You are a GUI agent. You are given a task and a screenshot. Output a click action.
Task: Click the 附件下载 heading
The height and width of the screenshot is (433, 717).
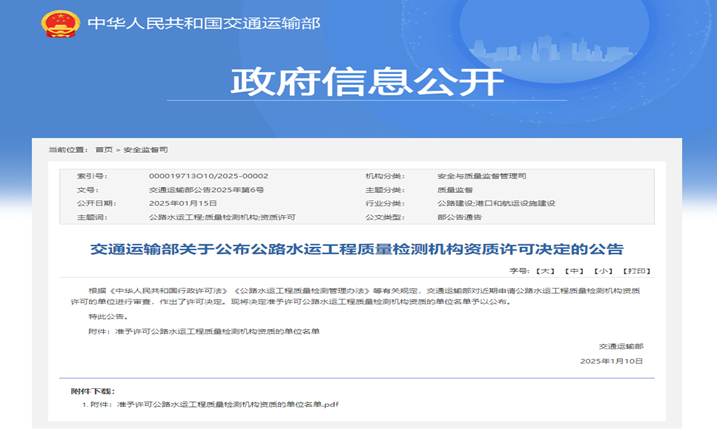[x=93, y=391]
